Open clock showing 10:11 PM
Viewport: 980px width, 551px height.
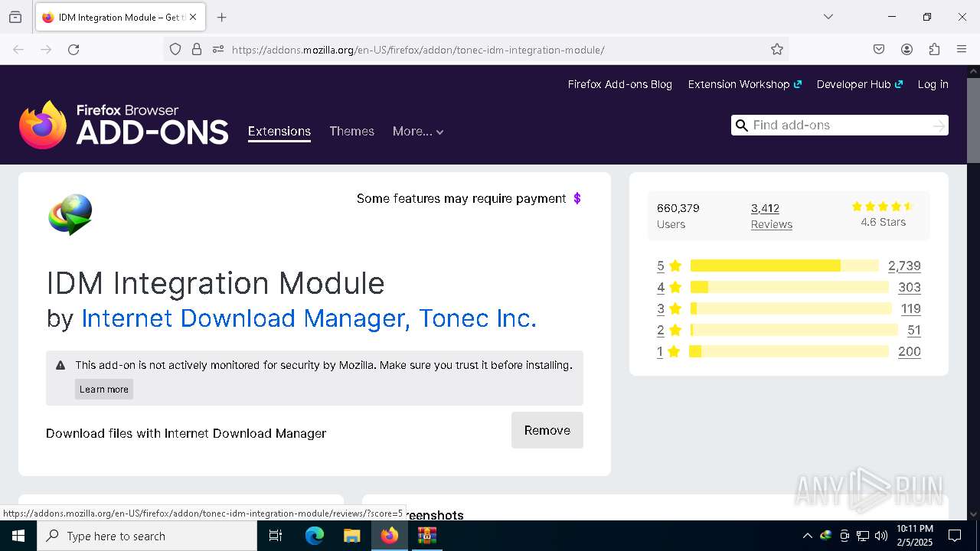click(x=915, y=536)
